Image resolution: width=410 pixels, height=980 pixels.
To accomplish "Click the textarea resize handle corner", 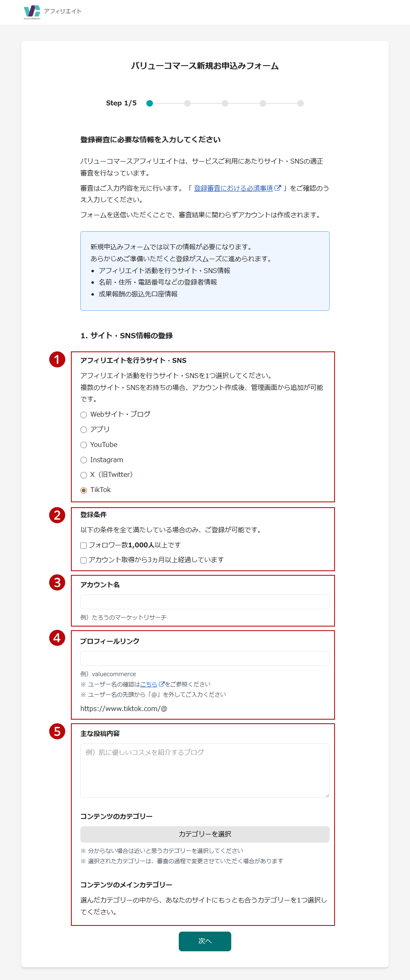I will click(x=327, y=795).
